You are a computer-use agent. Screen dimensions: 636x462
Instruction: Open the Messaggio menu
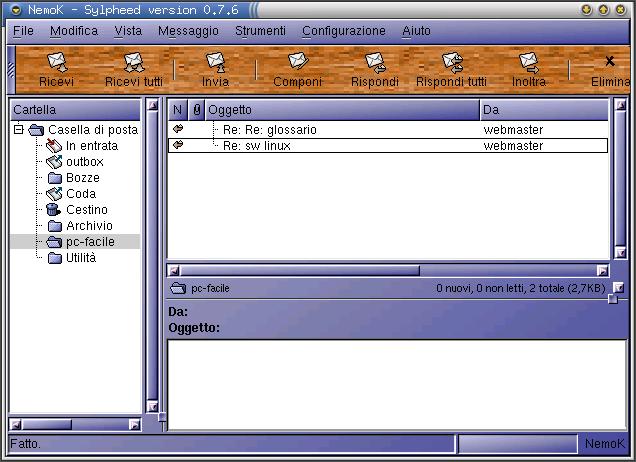(188, 31)
